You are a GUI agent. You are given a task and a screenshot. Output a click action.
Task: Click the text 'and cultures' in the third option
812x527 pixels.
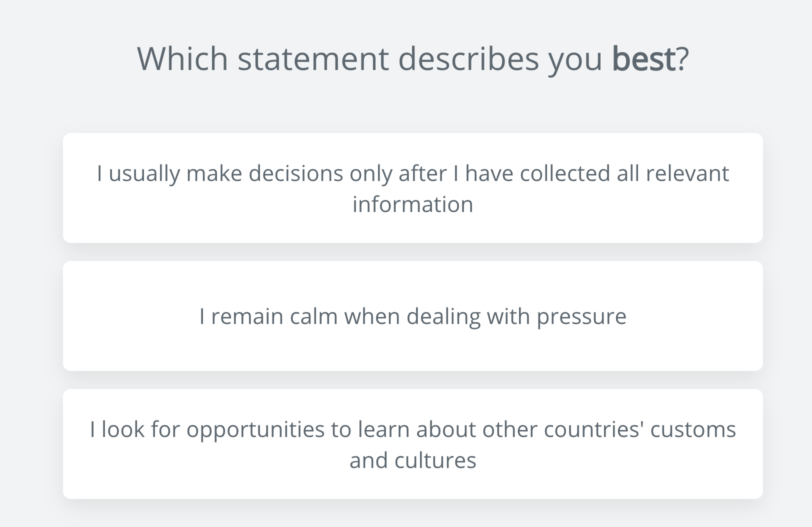coord(412,460)
